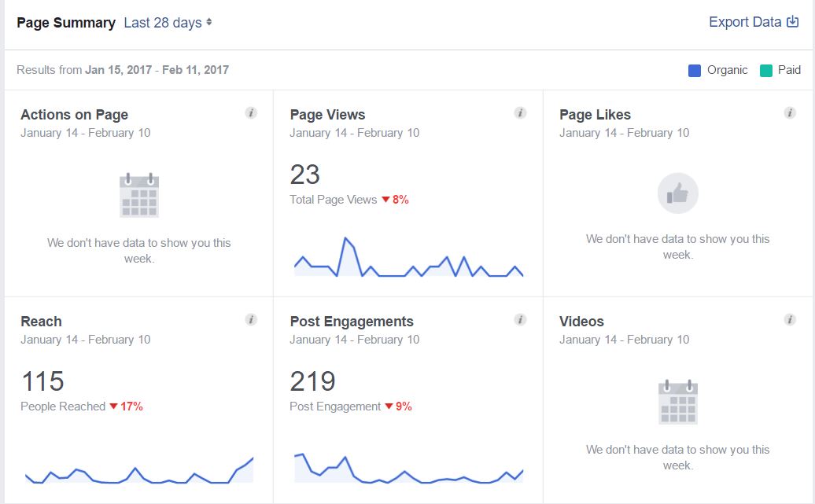Image resolution: width=815 pixels, height=504 pixels.
Task: Click the Videos card 'January 14 - February 10' date
Action: point(625,340)
